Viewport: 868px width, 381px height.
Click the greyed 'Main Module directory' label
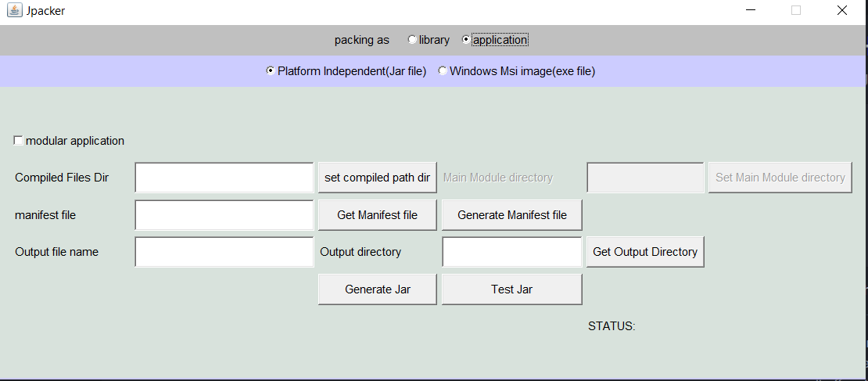pyautogui.click(x=498, y=178)
